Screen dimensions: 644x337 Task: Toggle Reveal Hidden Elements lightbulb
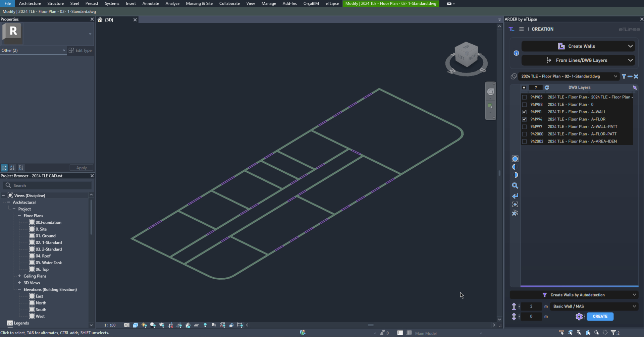pyautogui.click(x=205, y=325)
